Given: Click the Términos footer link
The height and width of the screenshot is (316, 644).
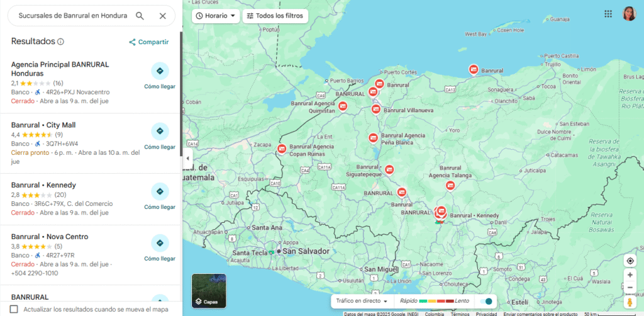Looking at the screenshot, I should click(x=460, y=314).
